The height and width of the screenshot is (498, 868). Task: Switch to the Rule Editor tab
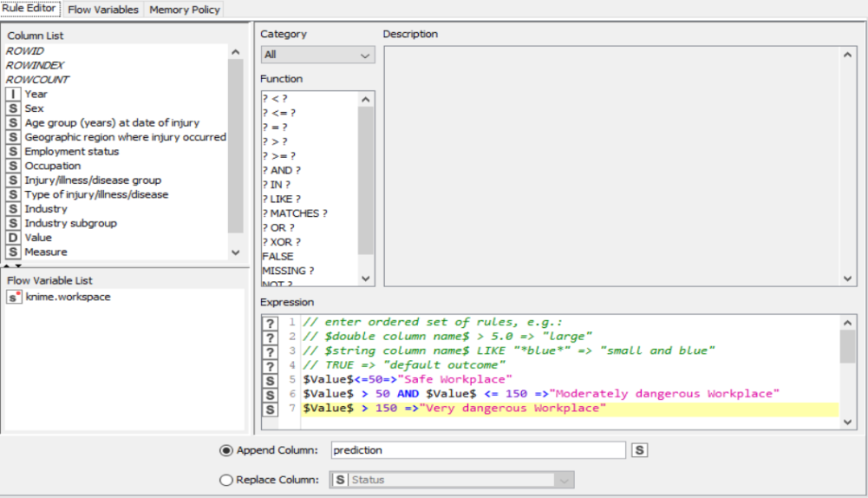click(29, 9)
